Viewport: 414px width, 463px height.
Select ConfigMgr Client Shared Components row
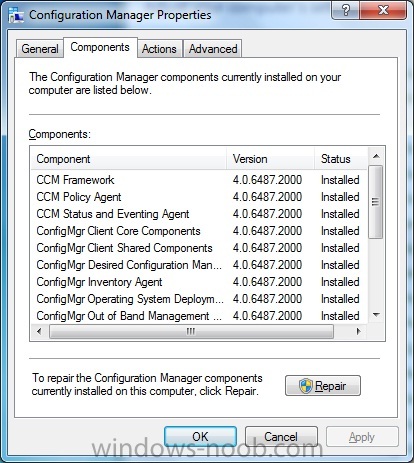[x=198, y=248]
